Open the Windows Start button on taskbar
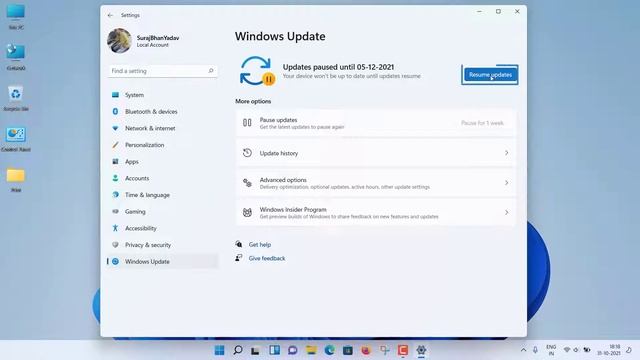Screen dimensions: 640x360 pos(220,350)
